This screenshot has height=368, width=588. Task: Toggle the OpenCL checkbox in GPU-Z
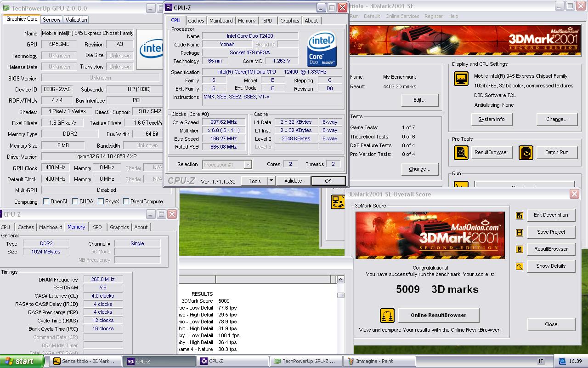coord(46,201)
